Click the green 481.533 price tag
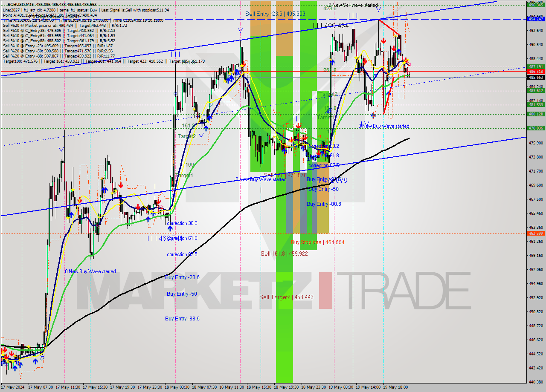Screen dimensions: 546x392 click(x=535, y=104)
